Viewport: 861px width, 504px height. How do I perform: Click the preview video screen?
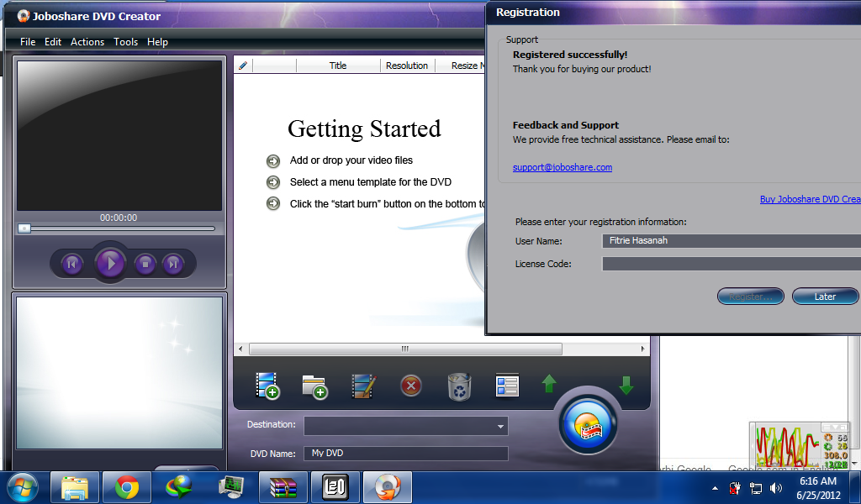(119, 135)
